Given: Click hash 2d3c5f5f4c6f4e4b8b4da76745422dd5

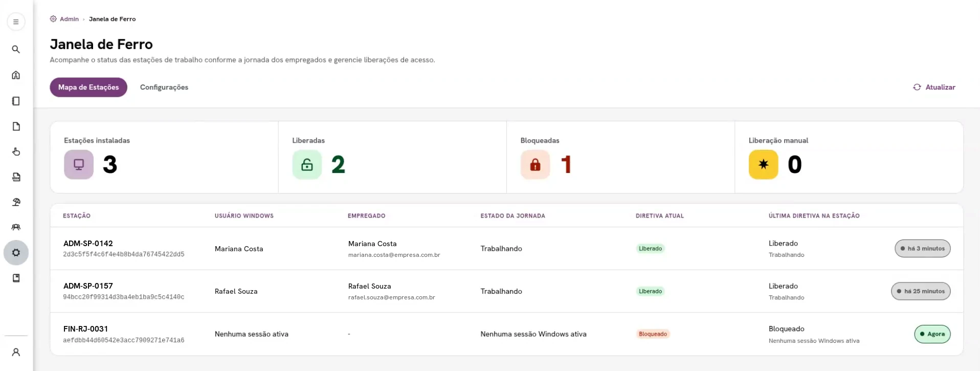Looking at the screenshot, I should point(124,254).
